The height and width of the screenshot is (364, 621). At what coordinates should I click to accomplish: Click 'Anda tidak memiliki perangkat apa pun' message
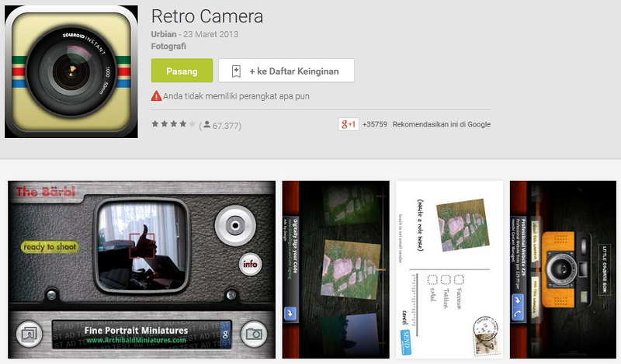tap(236, 96)
